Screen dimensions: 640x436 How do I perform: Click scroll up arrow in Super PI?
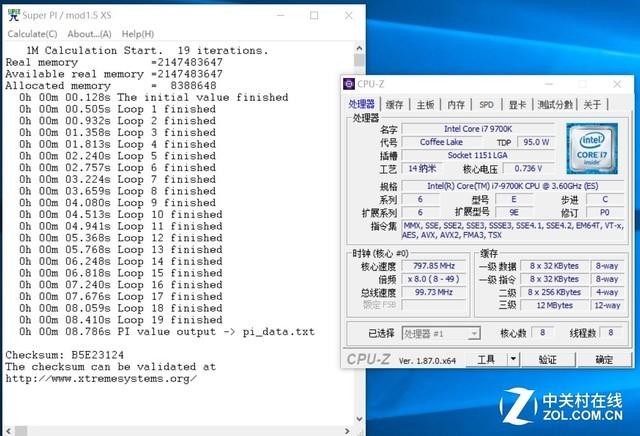tap(359, 48)
